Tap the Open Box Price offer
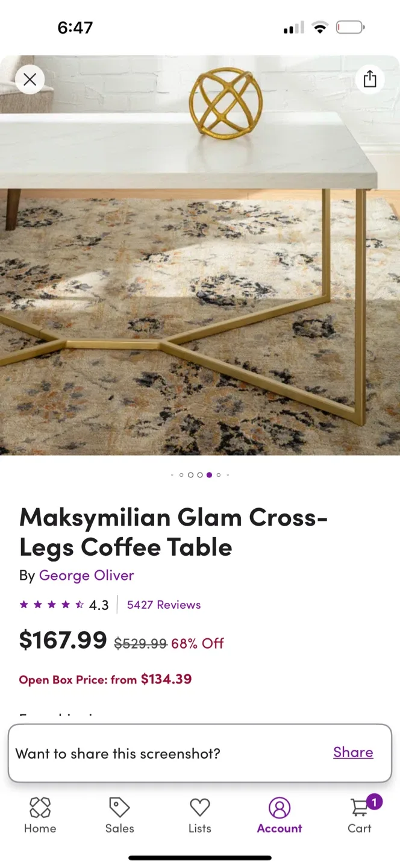 click(105, 679)
